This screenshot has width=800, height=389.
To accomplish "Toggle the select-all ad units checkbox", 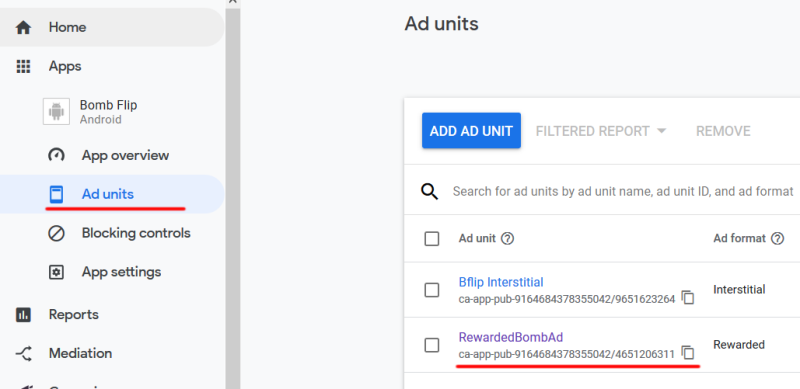I will 432,238.
